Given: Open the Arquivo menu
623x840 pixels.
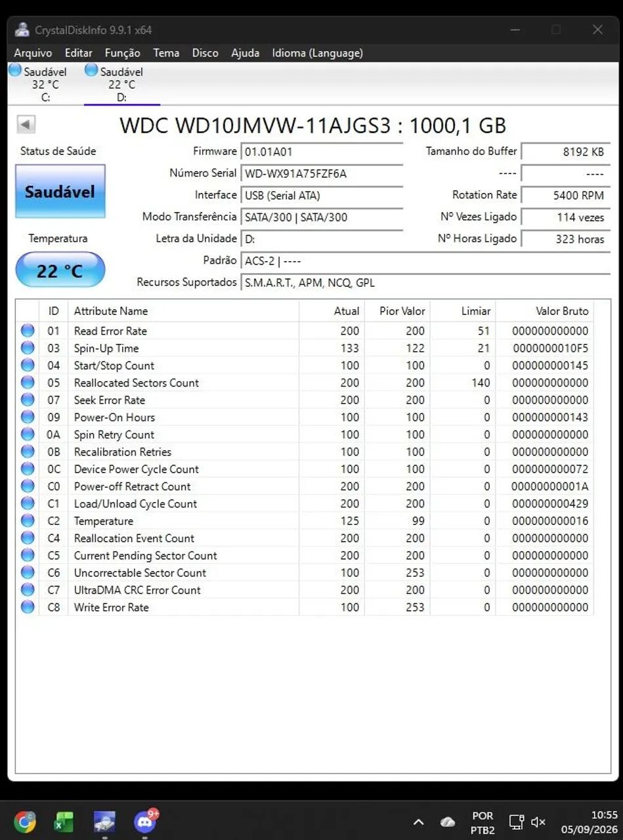Looking at the screenshot, I should [x=33, y=52].
